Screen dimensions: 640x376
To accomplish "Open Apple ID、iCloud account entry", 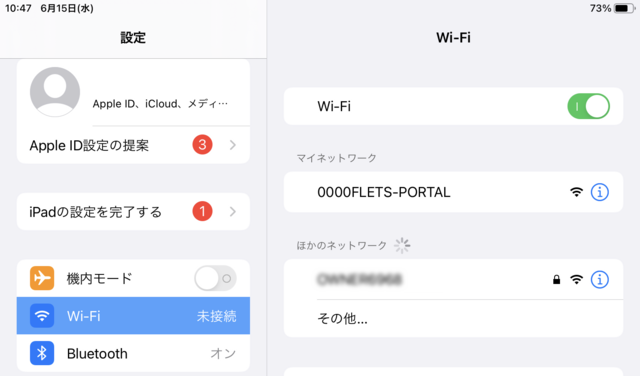I will click(x=133, y=92).
